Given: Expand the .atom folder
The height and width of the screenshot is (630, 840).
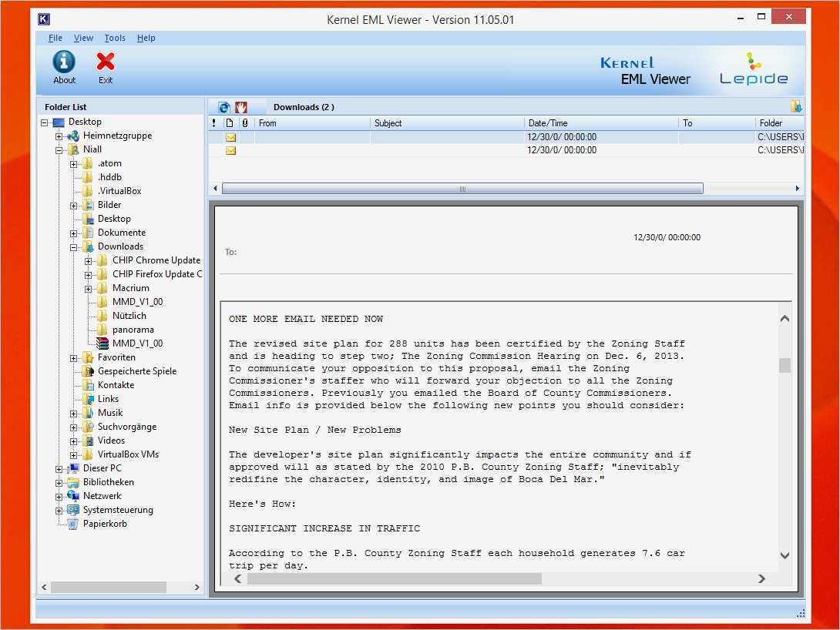Looking at the screenshot, I should coord(74,164).
